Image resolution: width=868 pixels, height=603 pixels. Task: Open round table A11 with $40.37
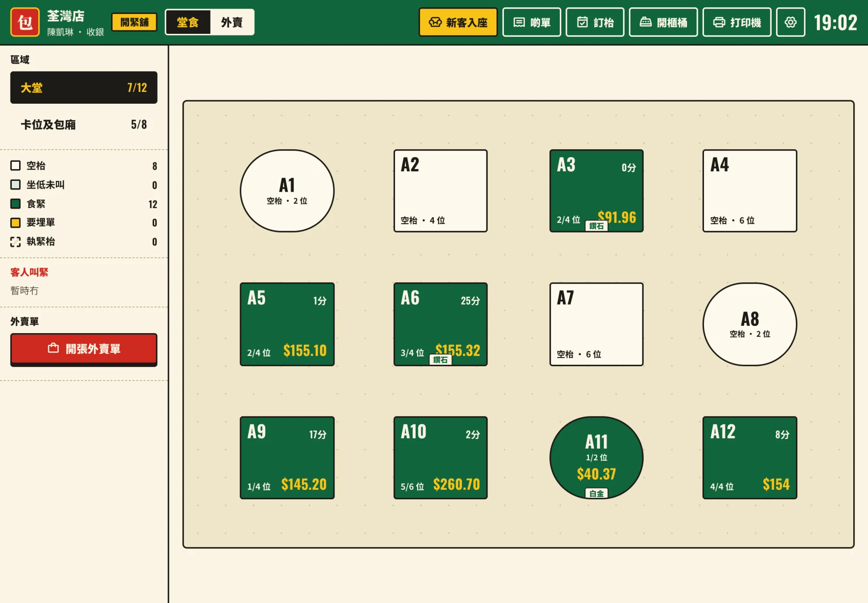coord(596,458)
